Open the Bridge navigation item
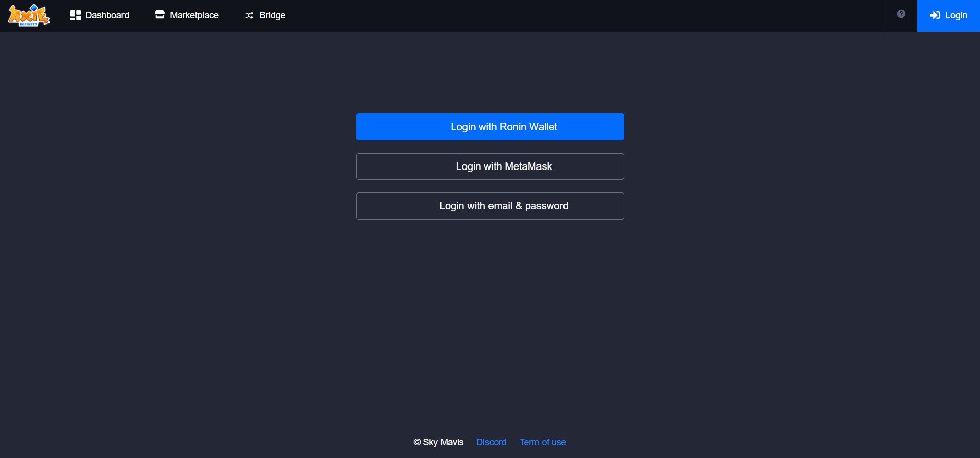This screenshot has height=458, width=980. pyautogui.click(x=265, y=15)
